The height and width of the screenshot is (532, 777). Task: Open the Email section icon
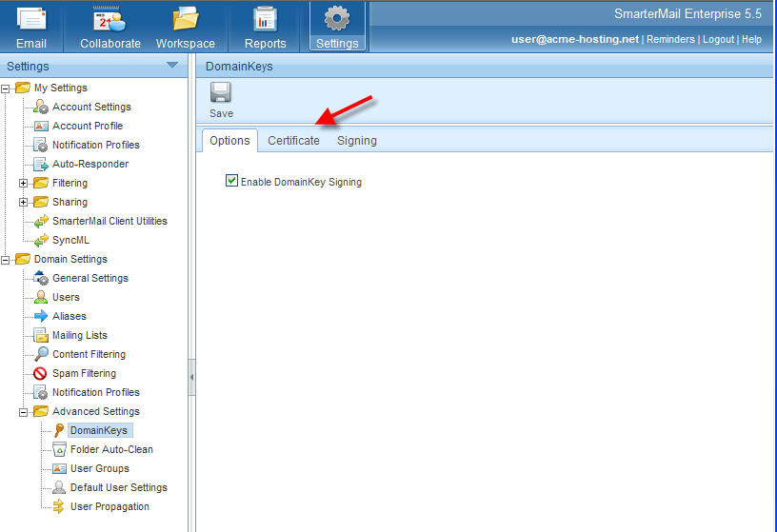(x=31, y=19)
